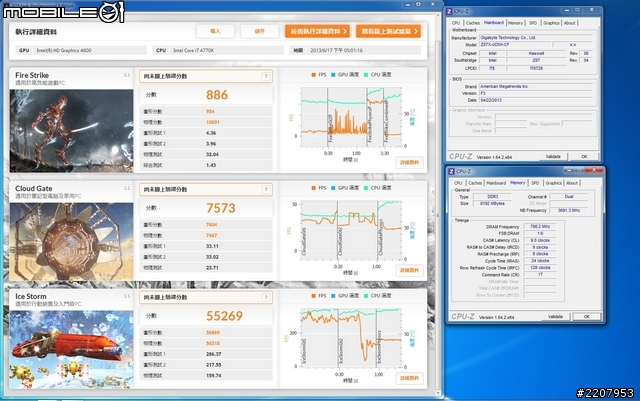
Task: Click the Cloud Gate FPS temperature graph
Action: (x=351, y=229)
